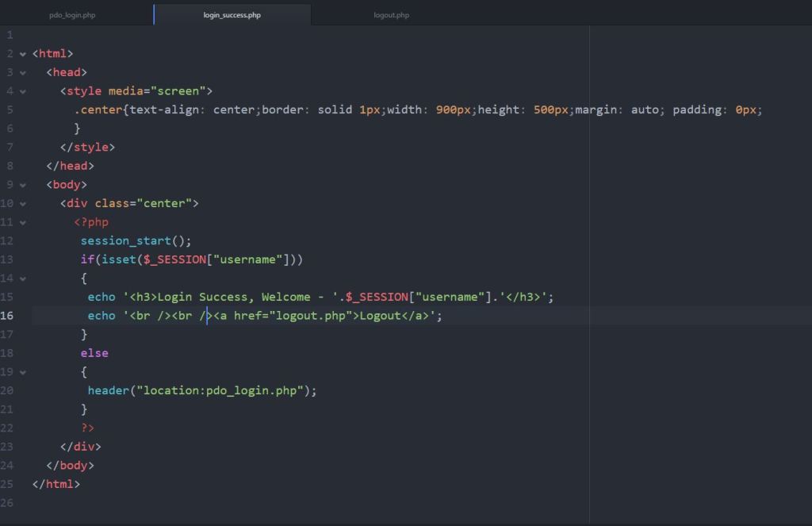The height and width of the screenshot is (526, 812).
Task: Click the closing </body> tag
Action: coord(70,466)
